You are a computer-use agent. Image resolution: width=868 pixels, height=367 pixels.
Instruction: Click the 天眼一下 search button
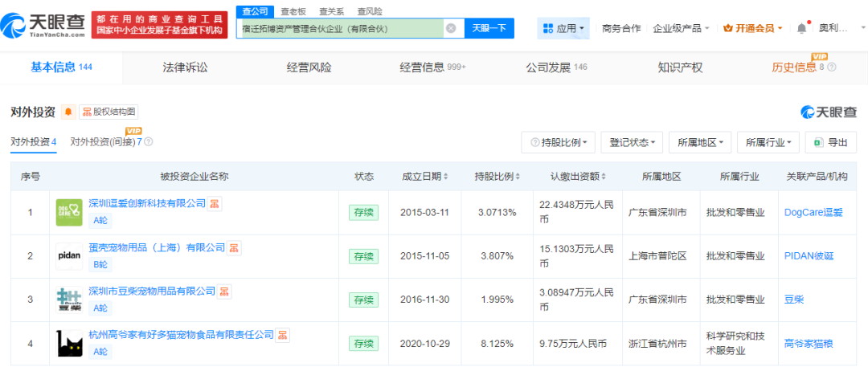[x=489, y=28]
